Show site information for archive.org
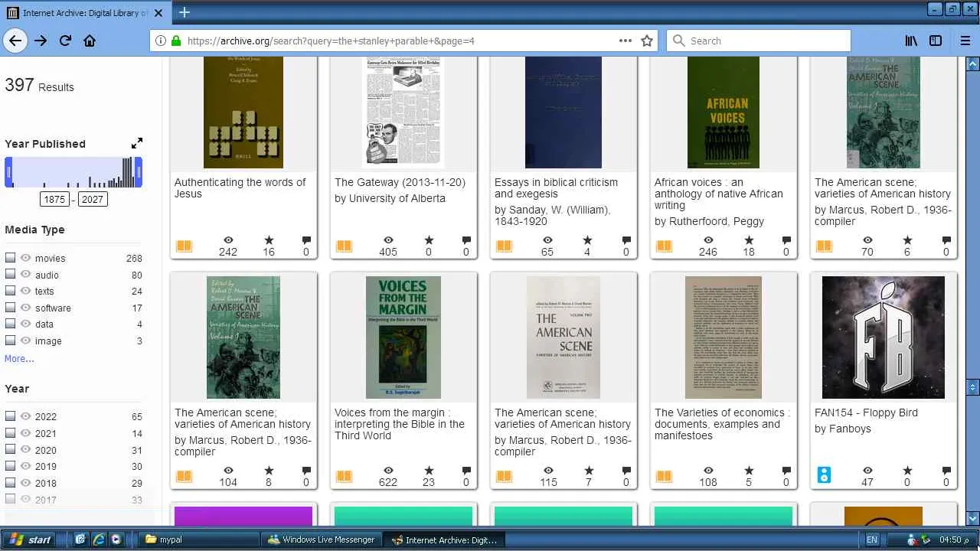 (161, 41)
